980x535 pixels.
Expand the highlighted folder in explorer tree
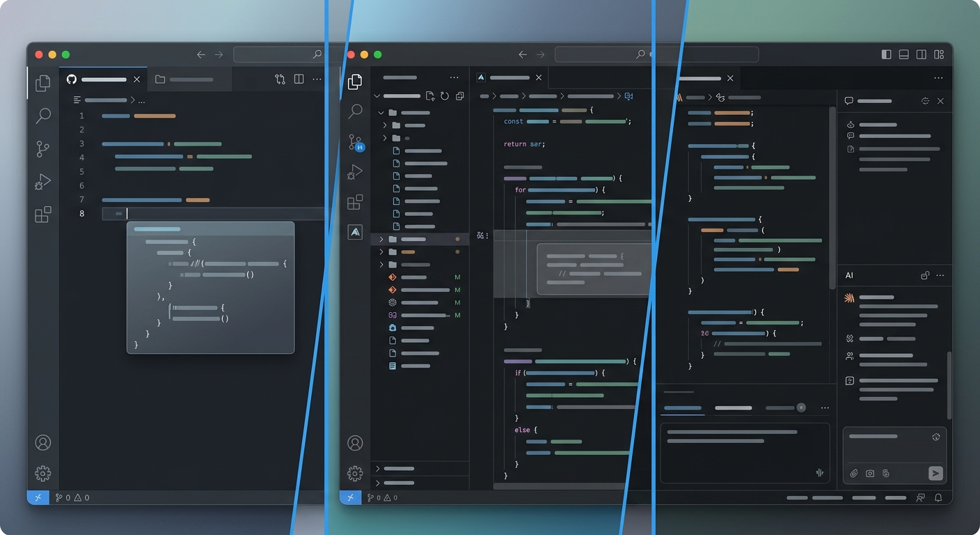point(381,239)
